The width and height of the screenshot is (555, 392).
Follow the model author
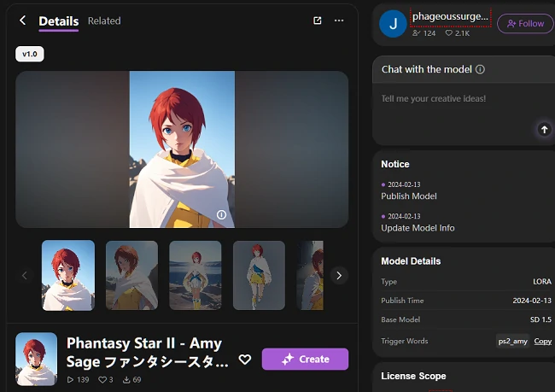(525, 24)
